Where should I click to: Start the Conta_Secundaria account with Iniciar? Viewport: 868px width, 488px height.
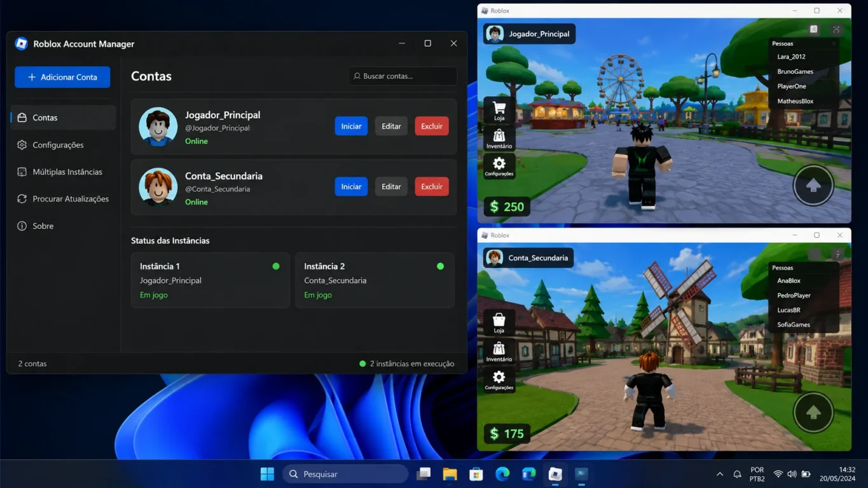coord(351,186)
